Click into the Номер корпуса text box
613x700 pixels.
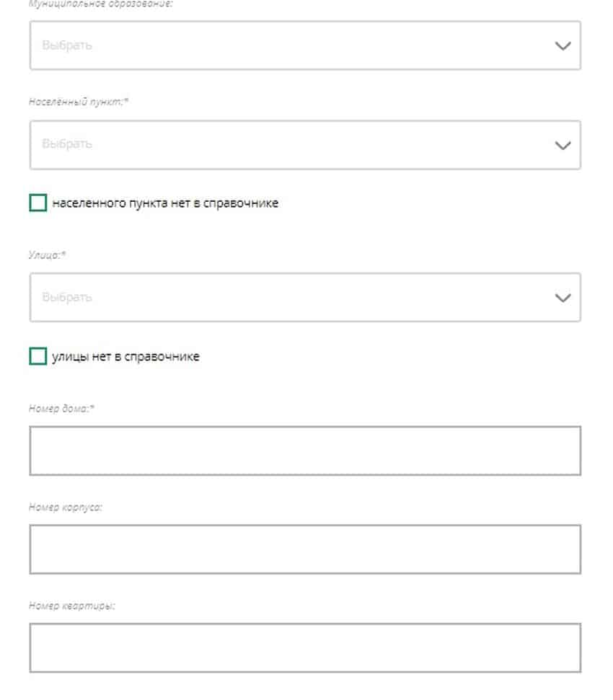(304, 549)
